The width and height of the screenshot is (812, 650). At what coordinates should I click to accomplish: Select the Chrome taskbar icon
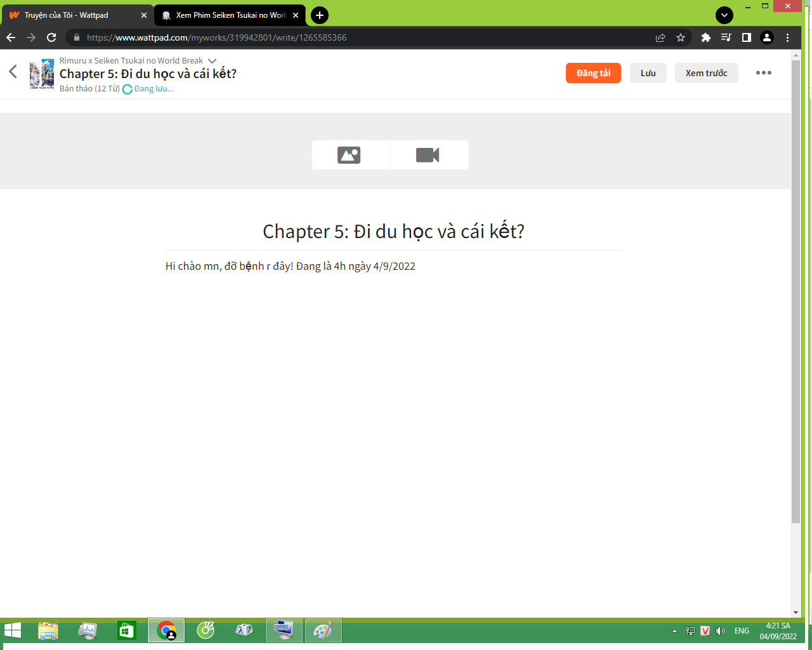pyautogui.click(x=166, y=630)
